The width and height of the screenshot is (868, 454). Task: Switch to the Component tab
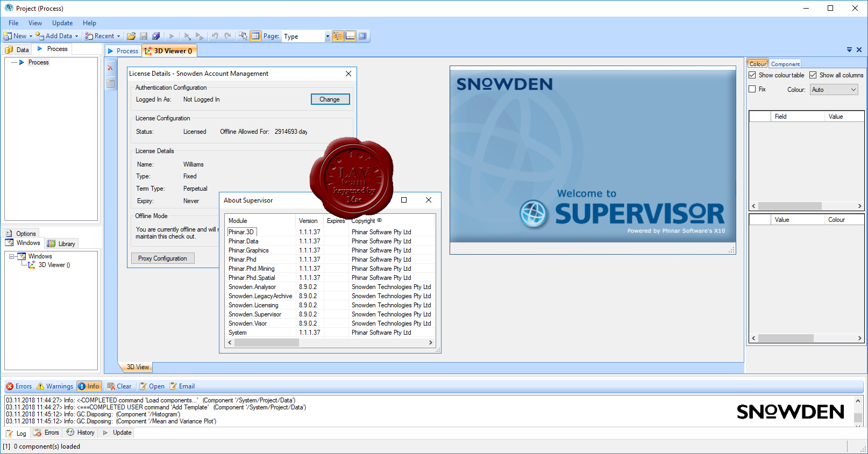[785, 64]
